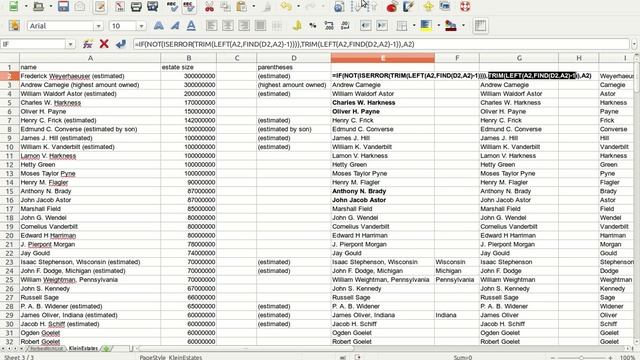Click the Name Box field showing IF
This screenshot has height=360, width=640.
33,44
